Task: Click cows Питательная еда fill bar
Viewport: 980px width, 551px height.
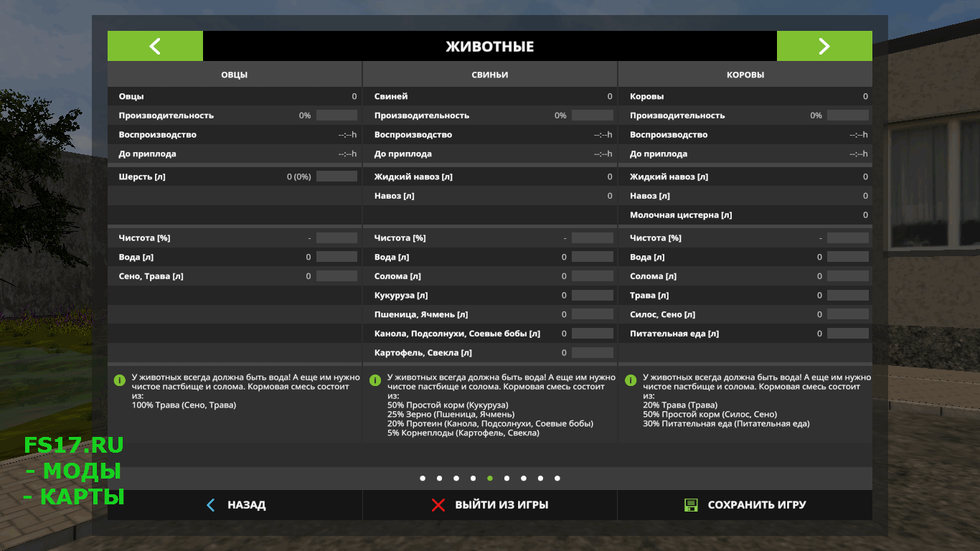Action: pyautogui.click(x=848, y=334)
